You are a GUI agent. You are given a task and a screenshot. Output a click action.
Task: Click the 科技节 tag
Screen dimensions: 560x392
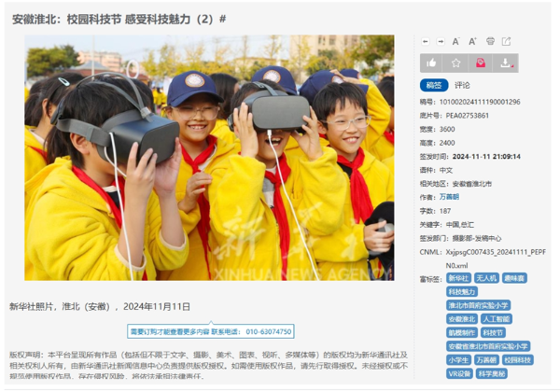pos(493,333)
